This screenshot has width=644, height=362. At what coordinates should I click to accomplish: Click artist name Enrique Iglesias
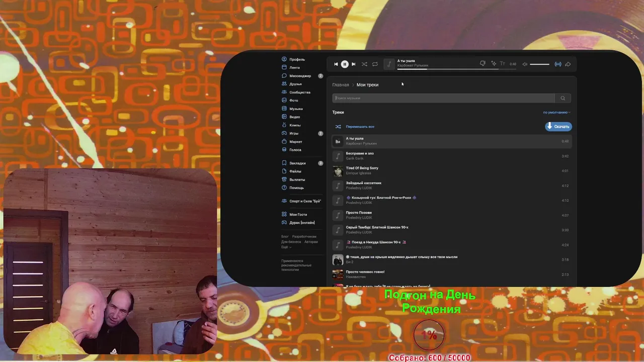(358, 173)
